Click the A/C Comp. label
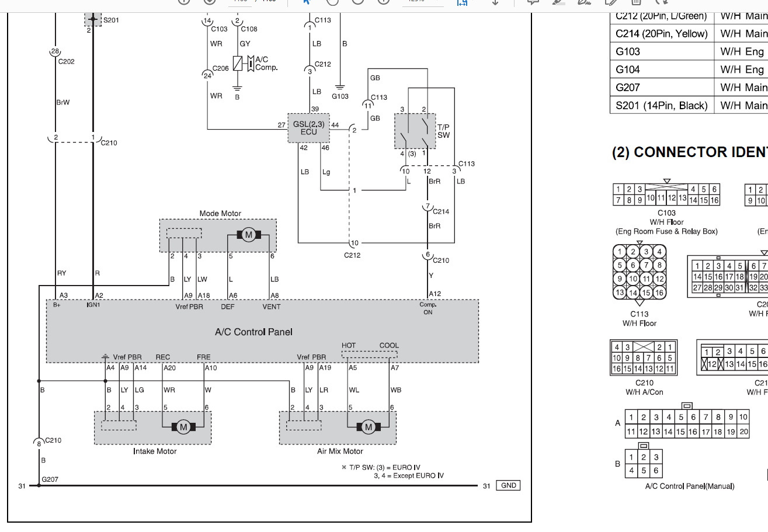 [x=266, y=64]
